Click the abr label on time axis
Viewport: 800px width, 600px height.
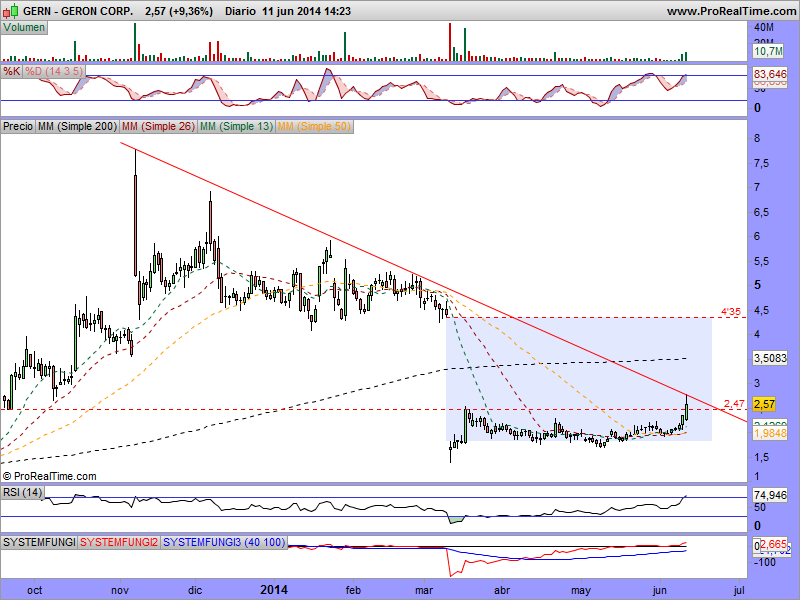point(502,590)
